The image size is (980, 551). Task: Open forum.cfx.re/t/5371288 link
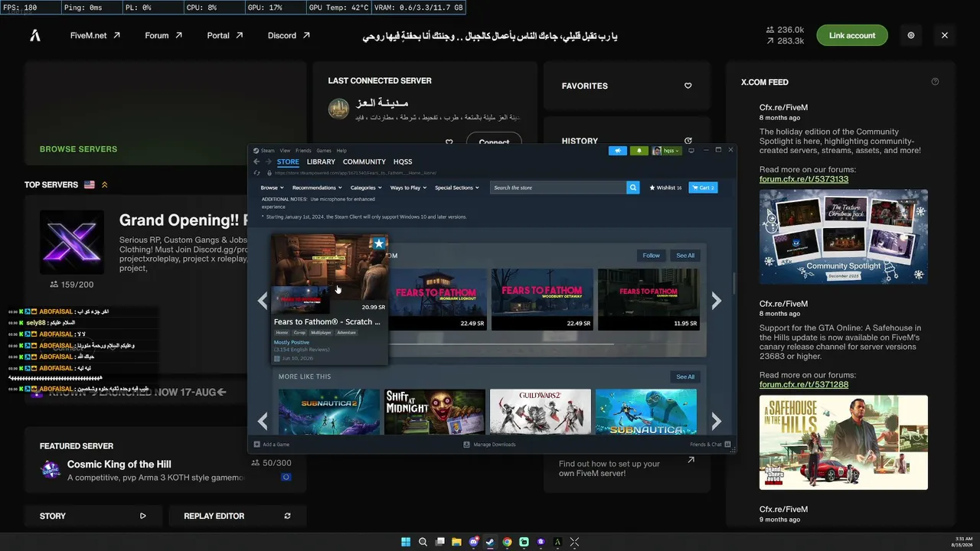804,384
